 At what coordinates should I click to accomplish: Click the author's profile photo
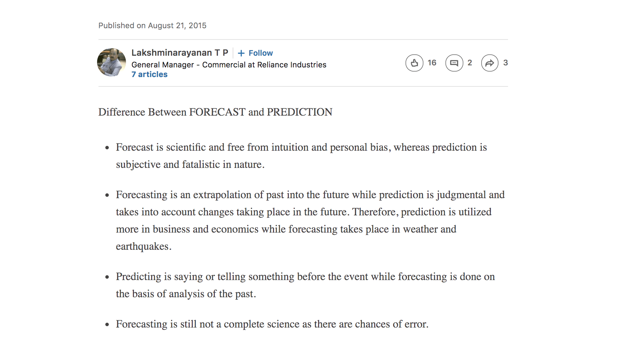pyautogui.click(x=112, y=62)
